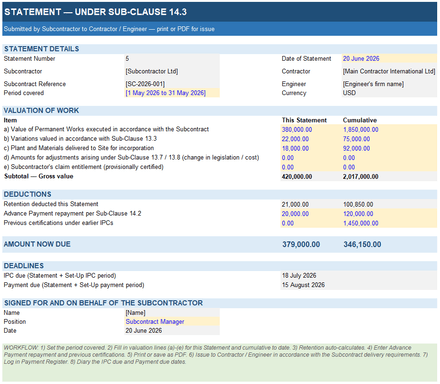
Task: Click cumulative retention value 100,850.00
Action: (389, 204)
